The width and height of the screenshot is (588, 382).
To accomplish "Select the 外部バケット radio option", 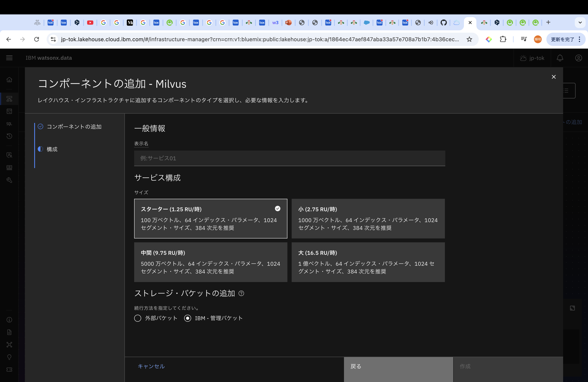I will [138, 318].
